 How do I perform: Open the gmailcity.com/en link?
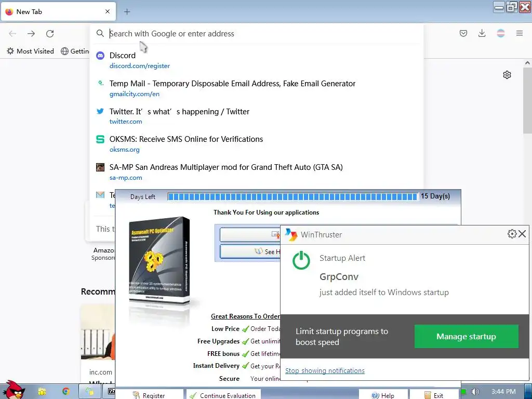pos(135,94)
